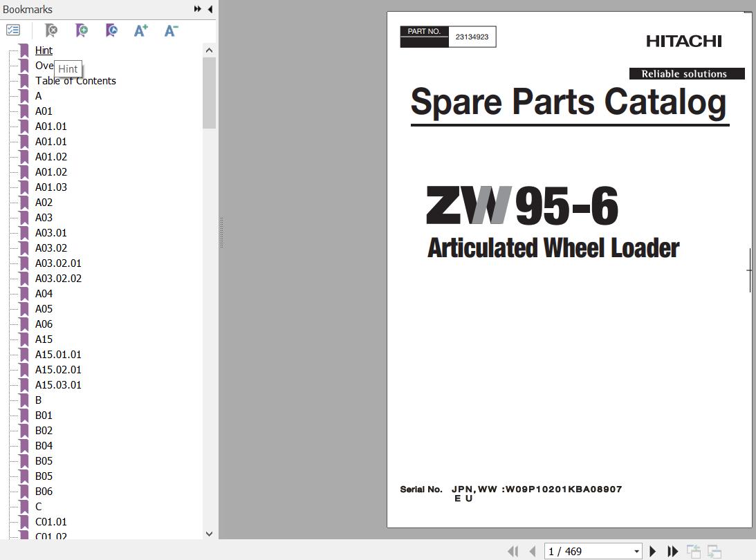This screenshot has height=560, width=756.
Task: Open the Hint bookmark
Action: tap(44, 50)
